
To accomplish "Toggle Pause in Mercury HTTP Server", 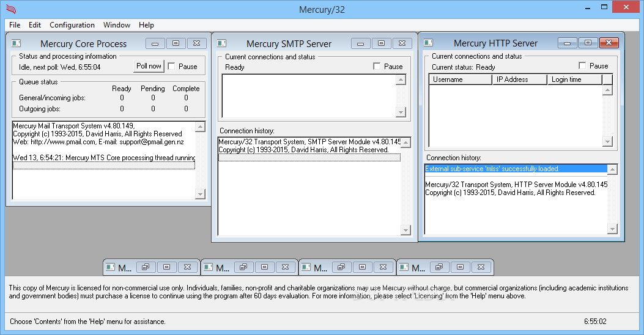I will 582,65.
